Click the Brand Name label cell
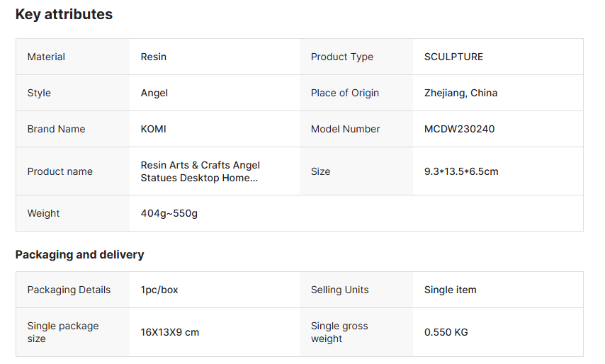605x364 pixels. coord(56,129)
